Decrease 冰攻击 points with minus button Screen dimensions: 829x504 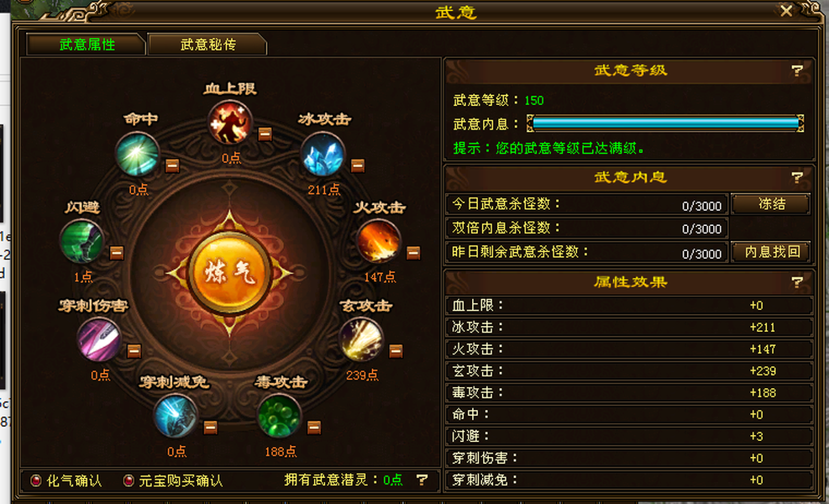point(358,165)
